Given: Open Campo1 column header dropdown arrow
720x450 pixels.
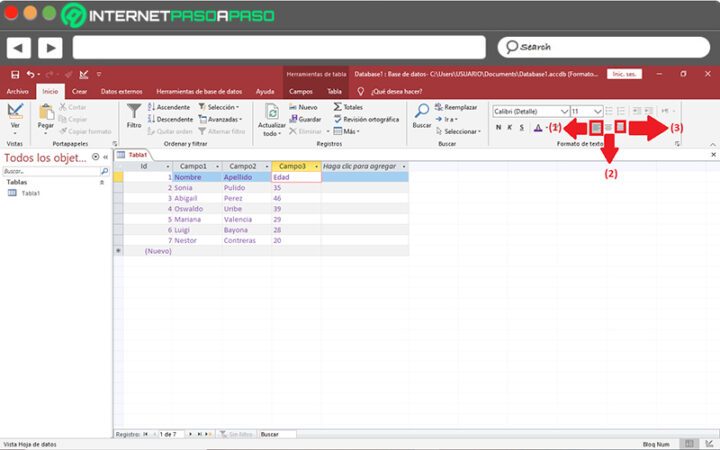Looking at the screenshot, I should tap(217, 166).
